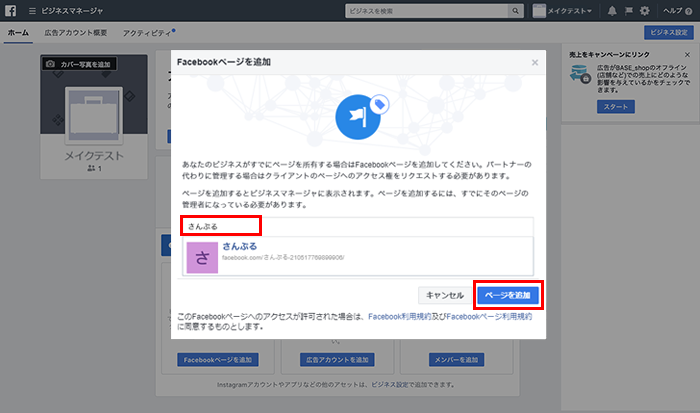
Task: Click the briefcase profile picture placeholder
Action: click(94, 115)
